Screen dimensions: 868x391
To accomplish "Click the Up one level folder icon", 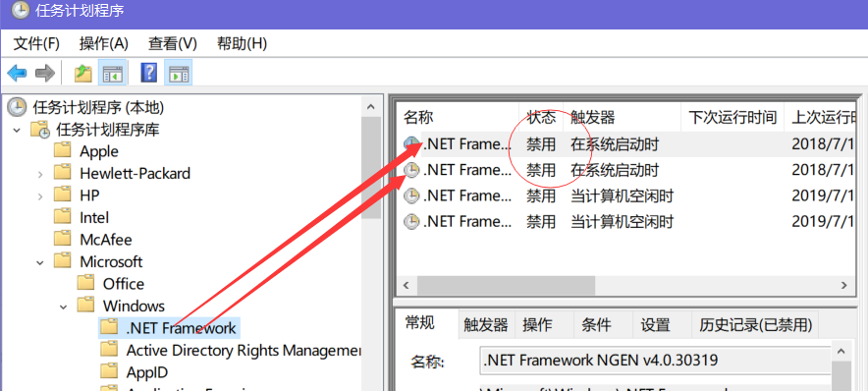I will pyautogui.click(x=83, y=73).
